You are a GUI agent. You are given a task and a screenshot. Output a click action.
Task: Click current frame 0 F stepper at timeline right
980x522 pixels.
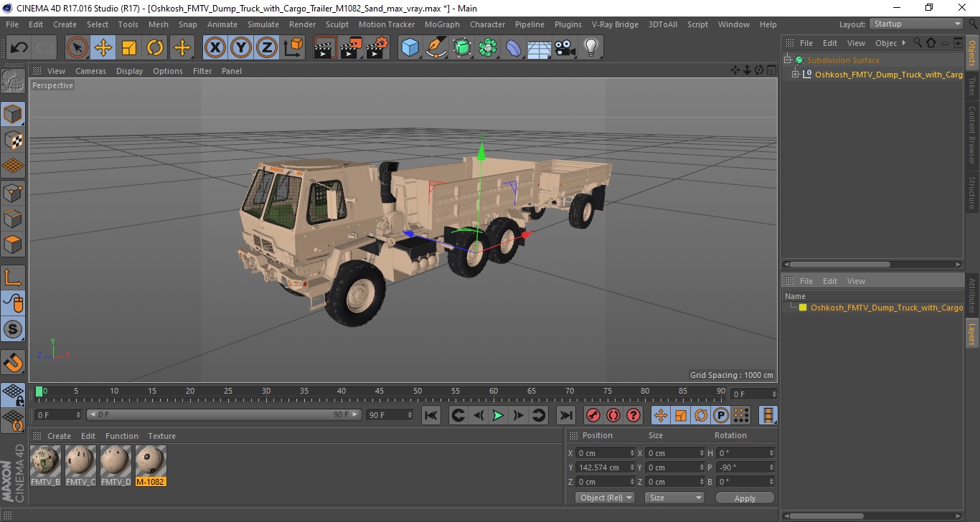[x=773, y=394]
